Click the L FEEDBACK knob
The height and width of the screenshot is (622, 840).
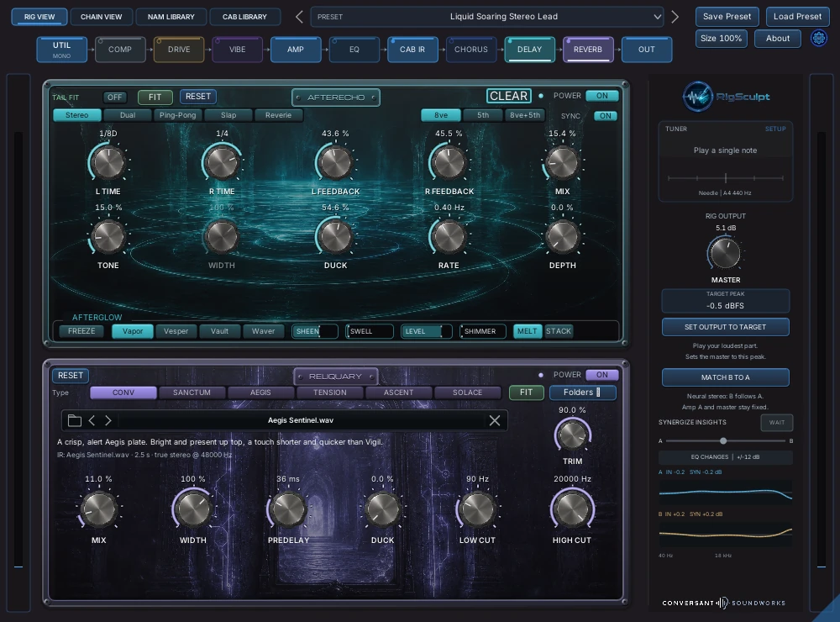click(335, 162)
